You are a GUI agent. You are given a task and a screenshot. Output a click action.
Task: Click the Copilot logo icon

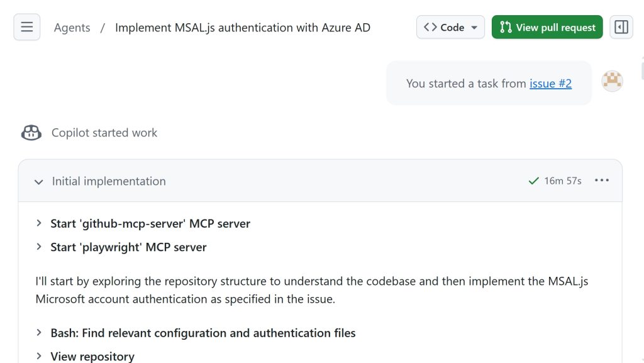[31, 133]
